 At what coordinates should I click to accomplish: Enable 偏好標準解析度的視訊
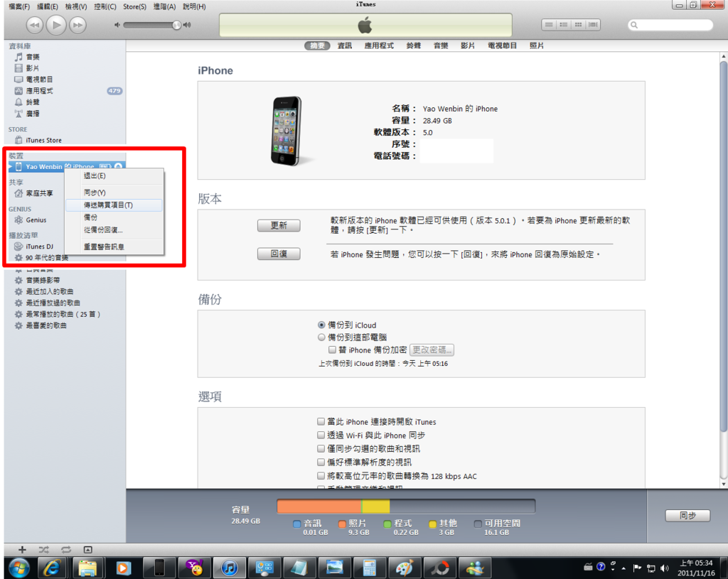[x=321, y=462]
